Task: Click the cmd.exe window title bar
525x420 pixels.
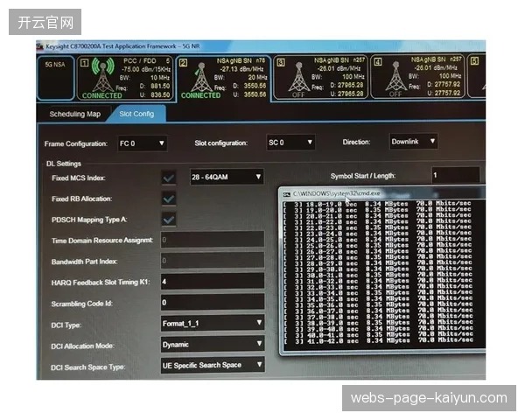Action: click(x=381, y=193)
